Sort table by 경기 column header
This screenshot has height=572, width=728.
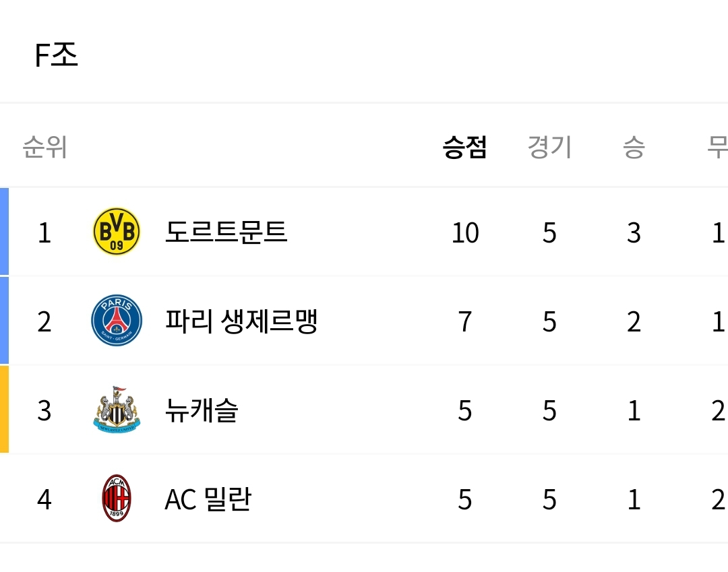tap(549, 146)
